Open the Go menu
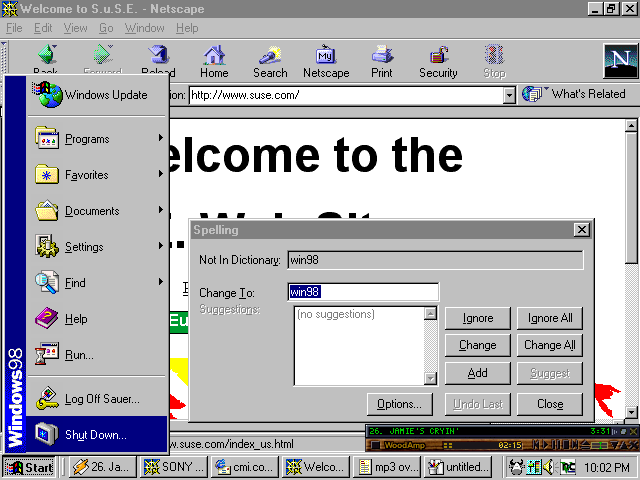This screenshot has width=640, height=480. [106, 28]
